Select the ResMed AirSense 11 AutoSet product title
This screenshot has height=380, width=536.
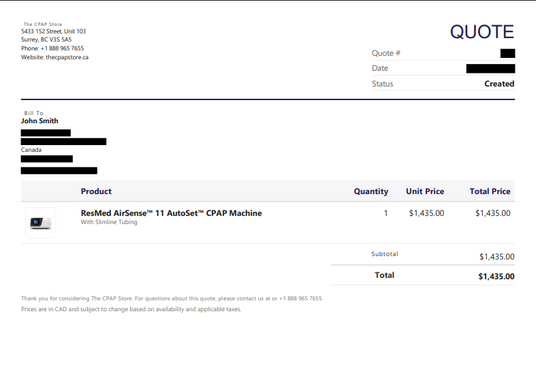tap(171, 213)
